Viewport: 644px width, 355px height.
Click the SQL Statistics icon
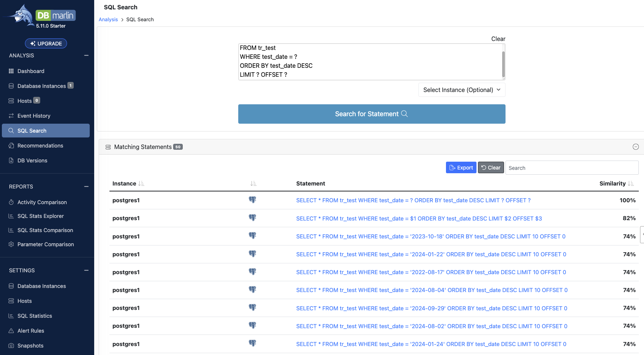11,316
